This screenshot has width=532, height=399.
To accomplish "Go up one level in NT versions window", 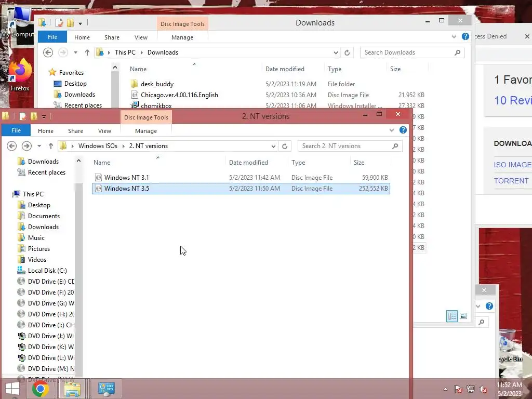I will (51, 146).
